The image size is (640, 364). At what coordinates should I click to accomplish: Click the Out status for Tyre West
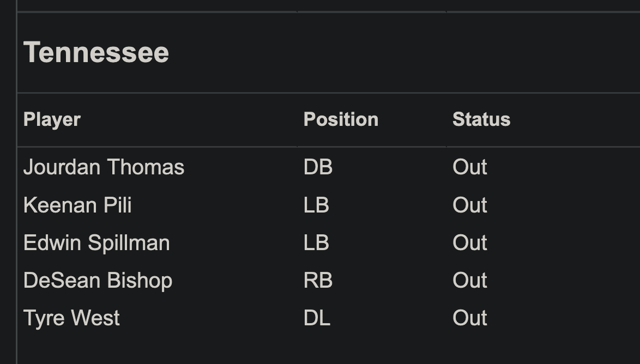pos(469,318)
